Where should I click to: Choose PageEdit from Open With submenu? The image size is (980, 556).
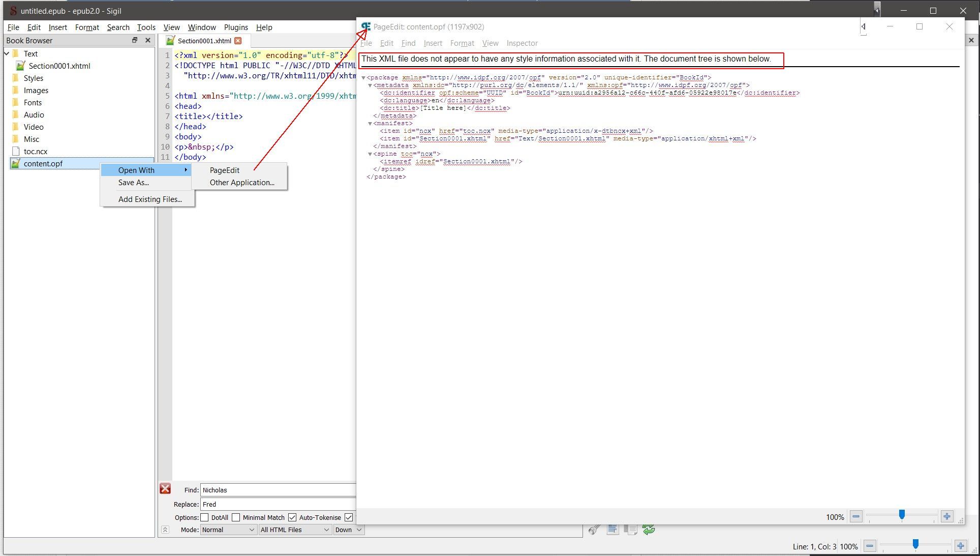pos(225,170)
